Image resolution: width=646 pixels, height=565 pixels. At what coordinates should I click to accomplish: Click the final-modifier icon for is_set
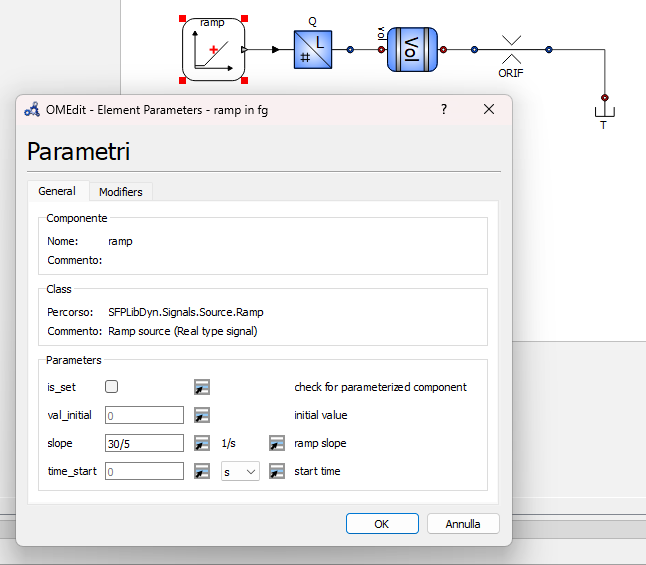(x=202, y=387)
